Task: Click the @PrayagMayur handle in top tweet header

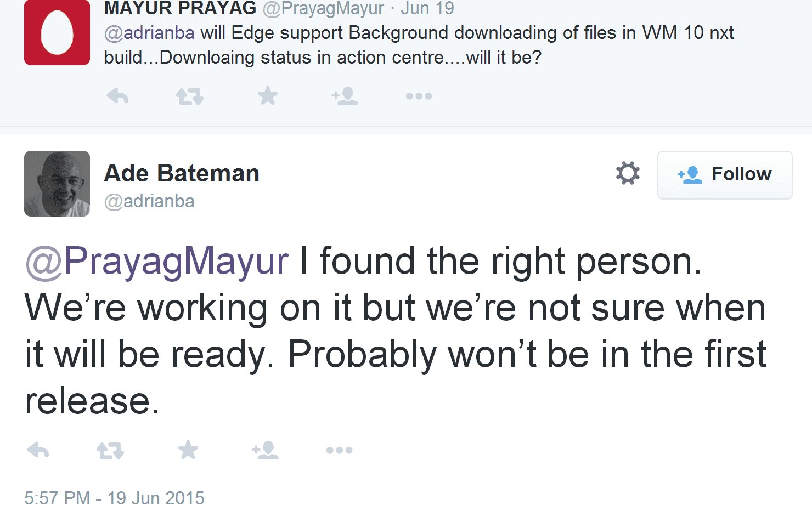Action: pyautogui.click(x=323, y=9)
